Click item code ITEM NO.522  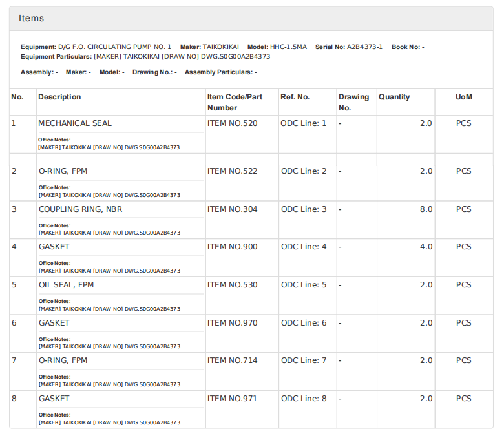tap(232, 171)
